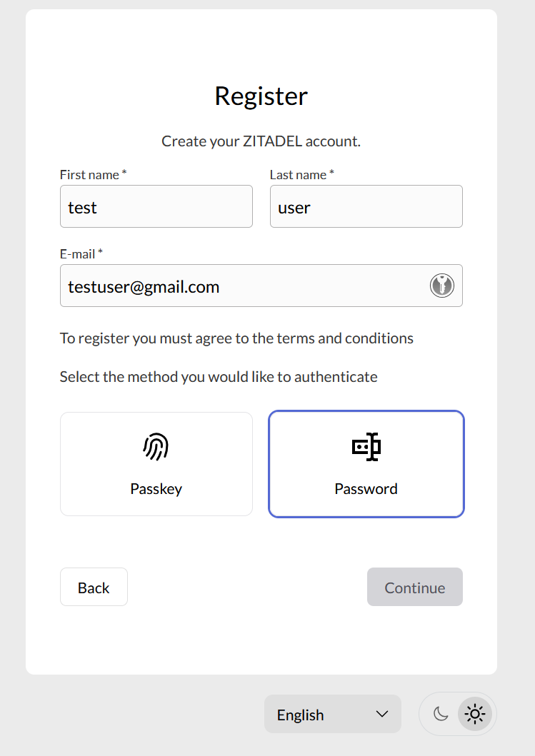Viewport: 535px width, 756px height.
Task: Click the Password label text
Action: tap(366, 489)
